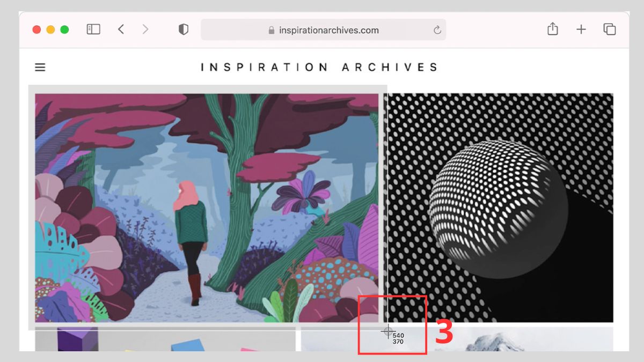The image size is (644, 362).
Task: Click the INSPIRATION ARCHIVES site title
Action: pos(319,67)
